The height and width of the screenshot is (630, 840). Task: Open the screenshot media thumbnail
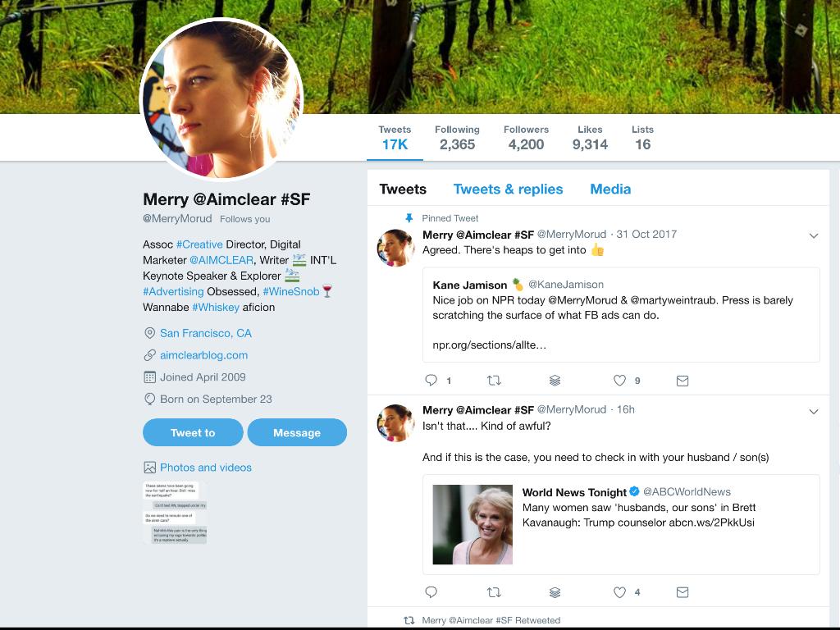pyautogui.click(x=176, y=513)
